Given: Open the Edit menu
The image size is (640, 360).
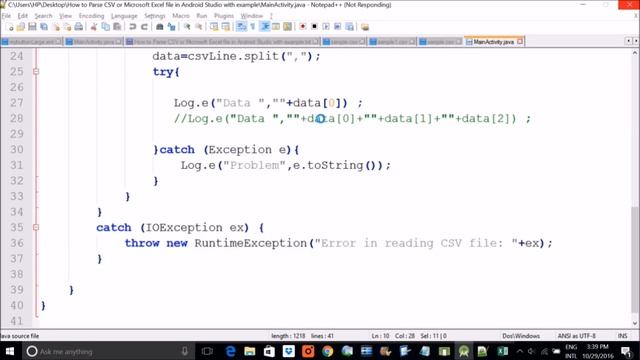Looking at the screenshot, I should [22, 16].
